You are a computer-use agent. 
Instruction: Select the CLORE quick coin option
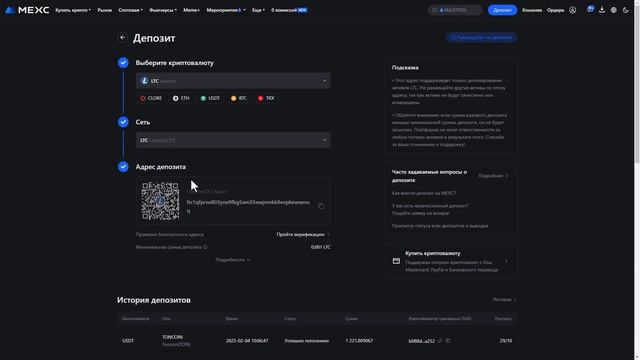pos(151,98)
